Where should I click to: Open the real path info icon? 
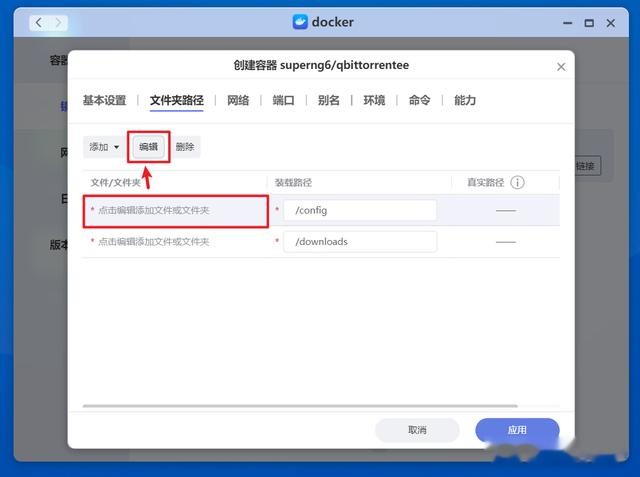[517, 182]
